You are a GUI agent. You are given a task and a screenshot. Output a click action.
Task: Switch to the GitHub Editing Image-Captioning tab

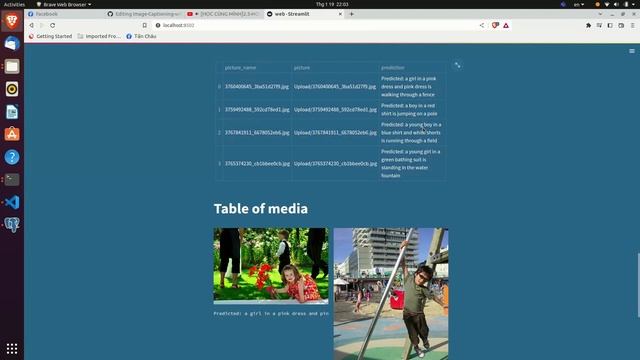144,14
